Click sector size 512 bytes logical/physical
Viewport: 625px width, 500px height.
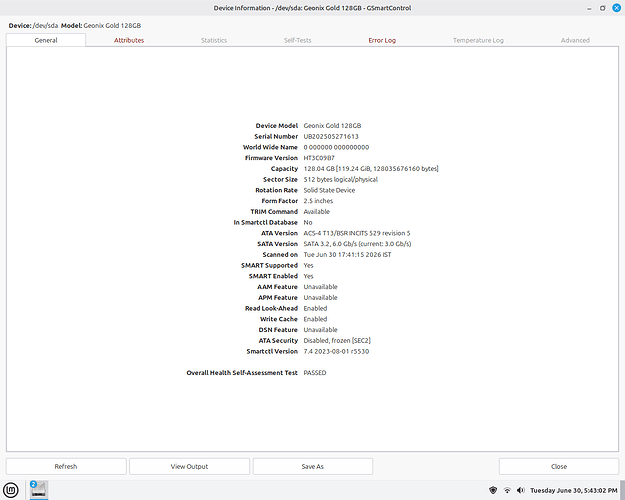coord(340,179)
